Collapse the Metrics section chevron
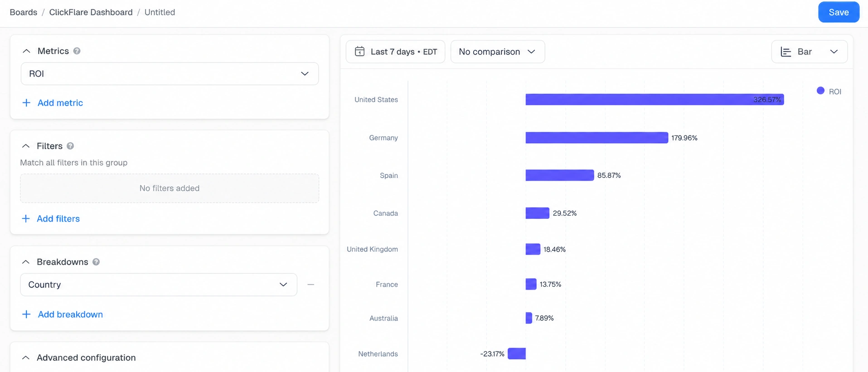868x372 pixels. pos(26,51)
